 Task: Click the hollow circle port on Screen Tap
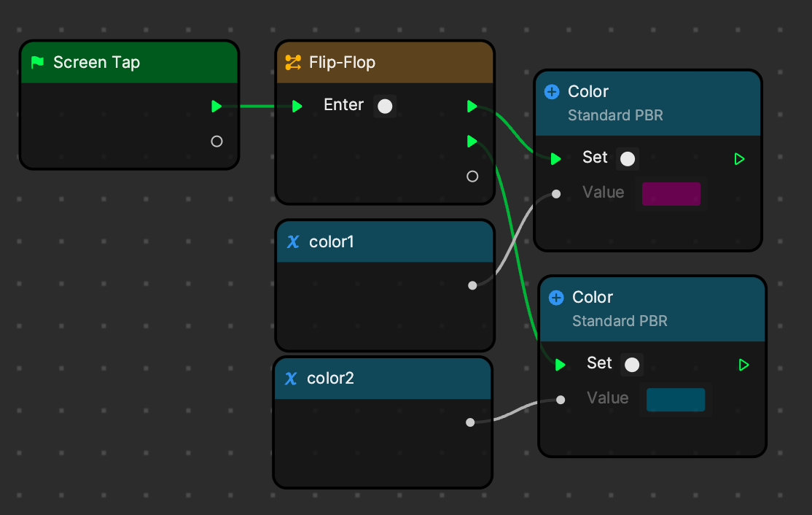pos(216,142)
